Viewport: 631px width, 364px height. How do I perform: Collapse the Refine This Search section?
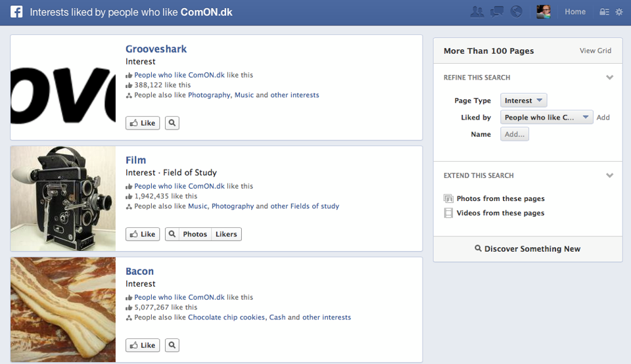pyautogui.click(x=609, y=78)
